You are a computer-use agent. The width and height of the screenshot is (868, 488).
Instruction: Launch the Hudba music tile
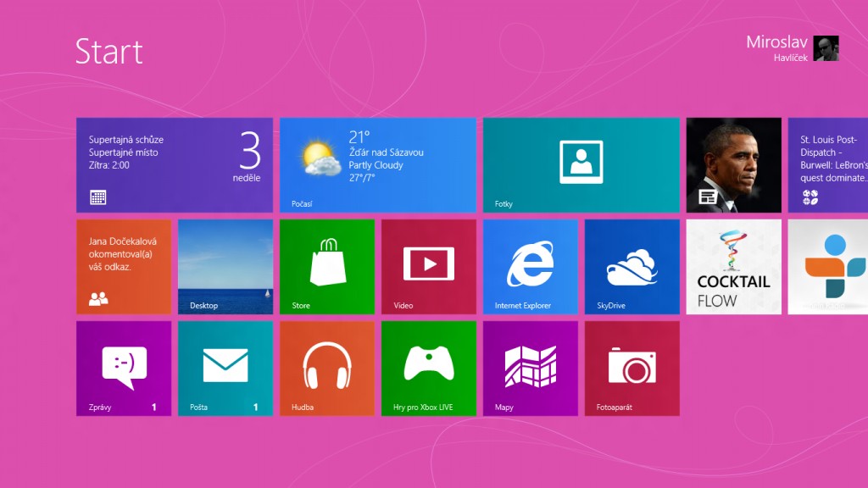tap(327, 369)
